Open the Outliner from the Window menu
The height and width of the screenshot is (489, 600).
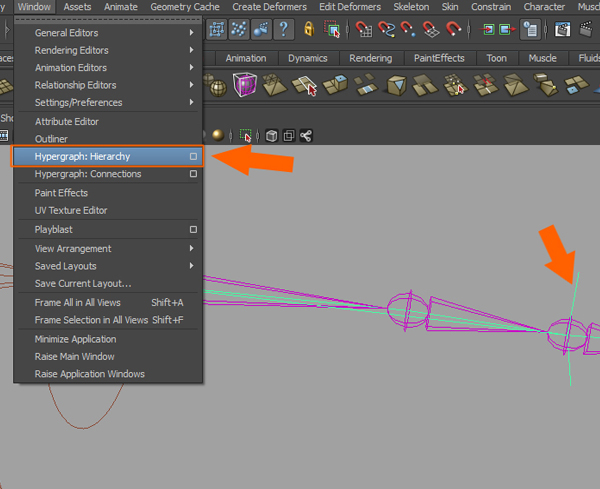tap(108, 139)
